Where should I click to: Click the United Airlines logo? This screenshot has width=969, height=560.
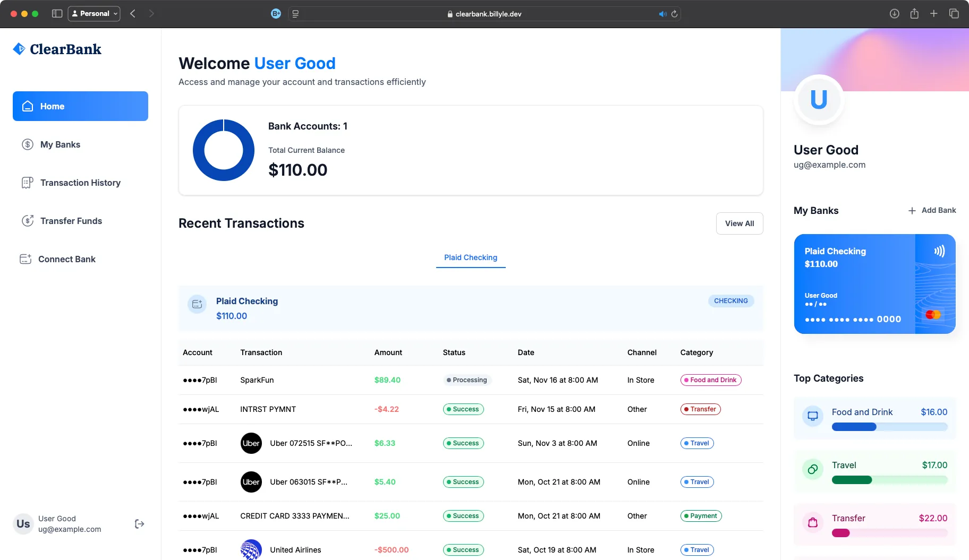(251, 550)
